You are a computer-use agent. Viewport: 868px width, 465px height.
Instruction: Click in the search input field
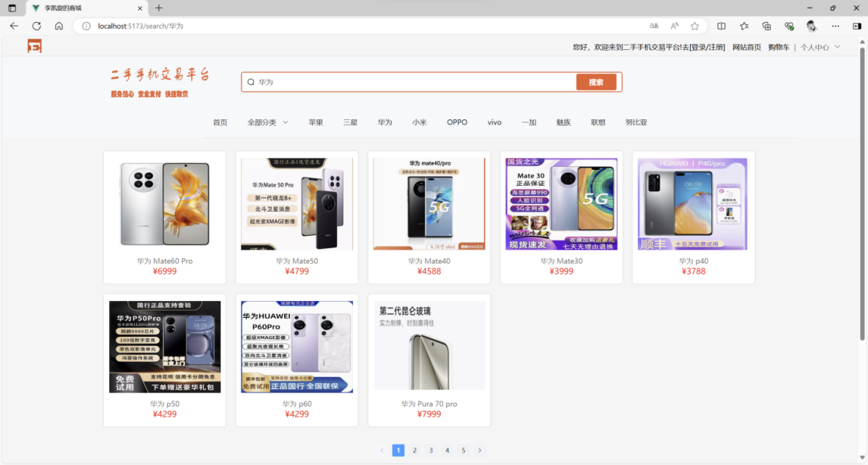tap(415, 82)
